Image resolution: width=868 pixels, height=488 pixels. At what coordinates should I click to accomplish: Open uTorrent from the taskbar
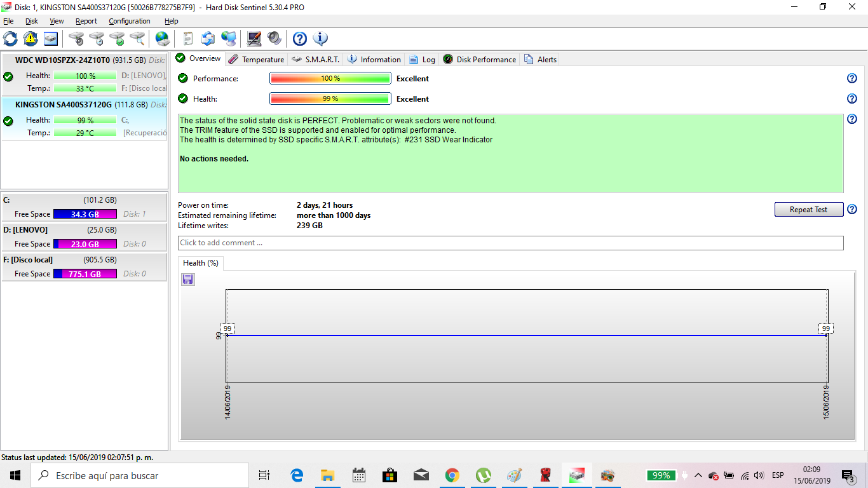click(483, 475)
